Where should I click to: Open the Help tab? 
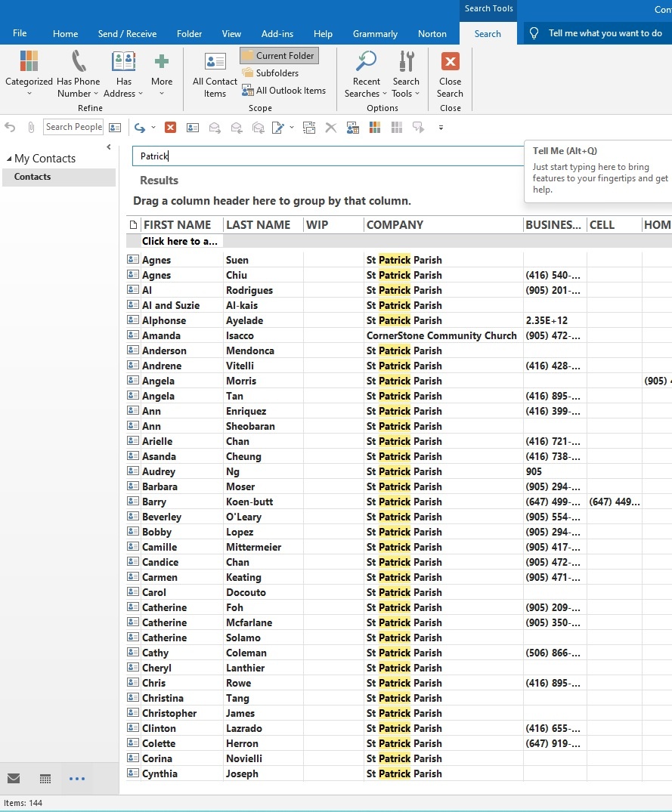[x=323, y=34]
